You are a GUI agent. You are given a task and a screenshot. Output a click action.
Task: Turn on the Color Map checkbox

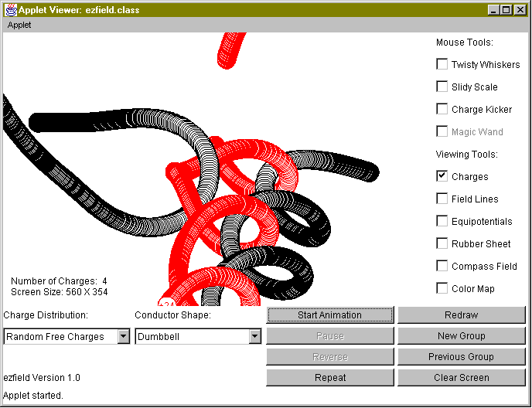442,288
